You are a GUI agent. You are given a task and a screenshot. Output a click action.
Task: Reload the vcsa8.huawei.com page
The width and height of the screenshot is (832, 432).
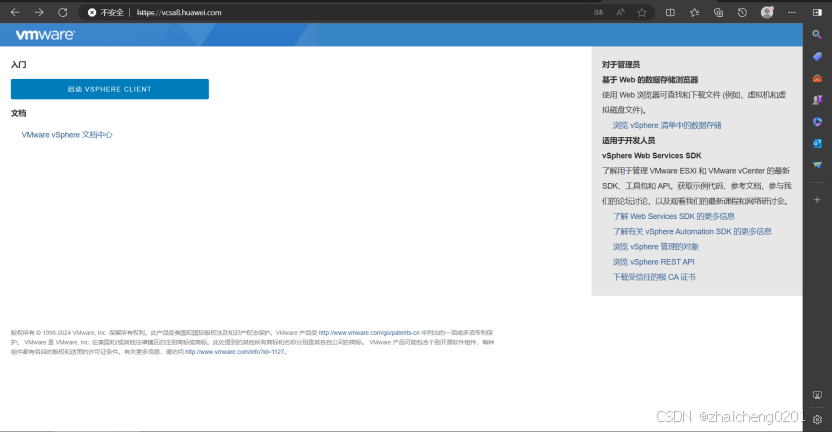click(x=63, y=12)
